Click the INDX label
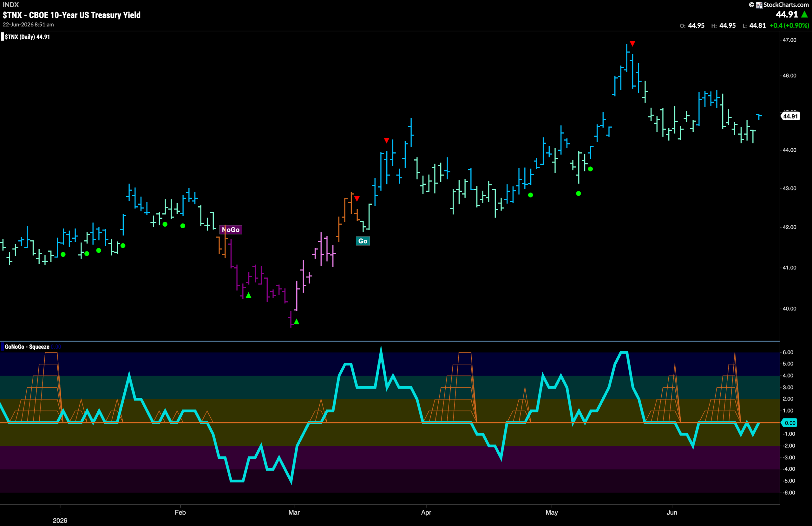 pyautogui.click(x=10, y=5)
